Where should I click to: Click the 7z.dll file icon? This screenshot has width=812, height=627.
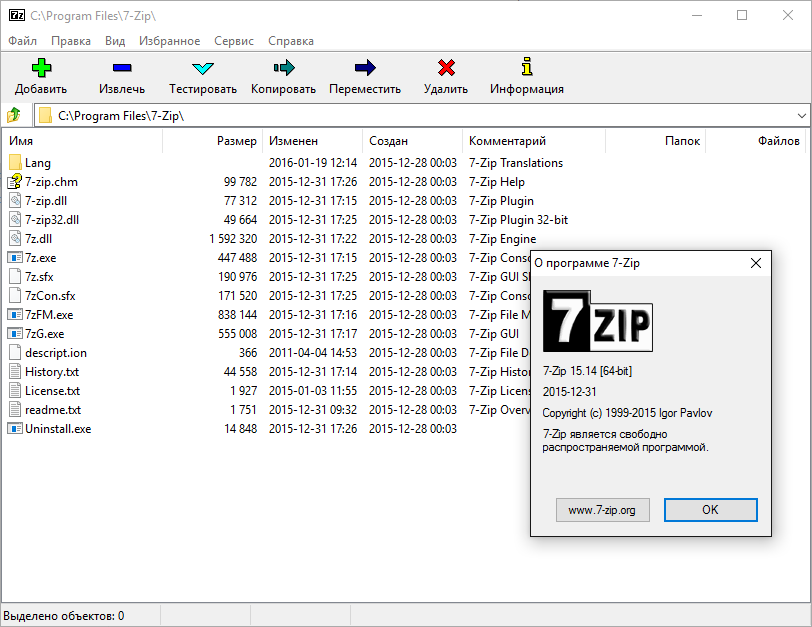pos(15,239)
